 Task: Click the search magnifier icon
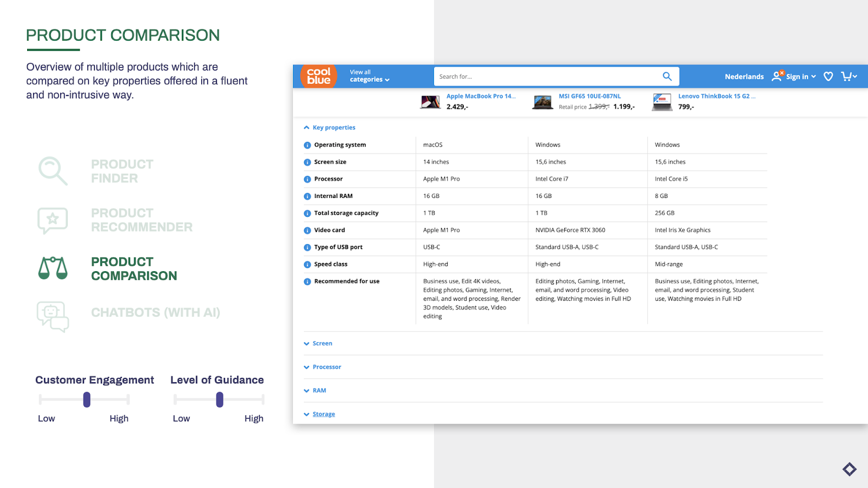[667, 76]
